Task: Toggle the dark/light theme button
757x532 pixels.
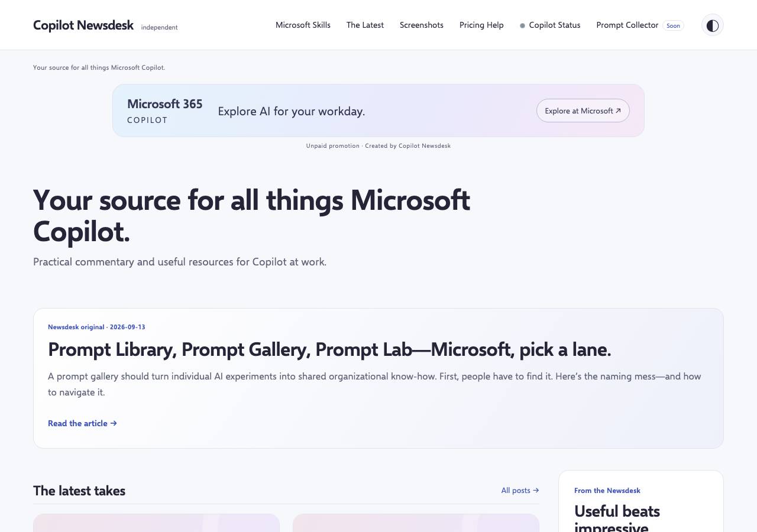Action: coord(713,25)
